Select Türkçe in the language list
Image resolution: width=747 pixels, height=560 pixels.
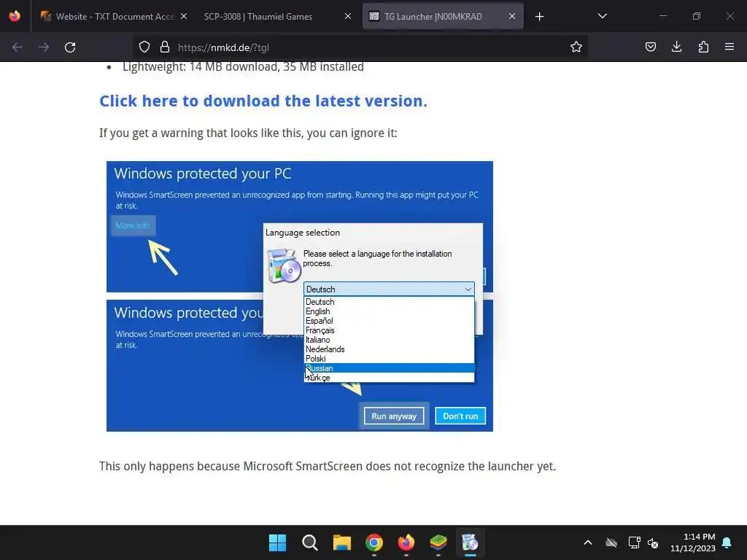tap(389, 378)
